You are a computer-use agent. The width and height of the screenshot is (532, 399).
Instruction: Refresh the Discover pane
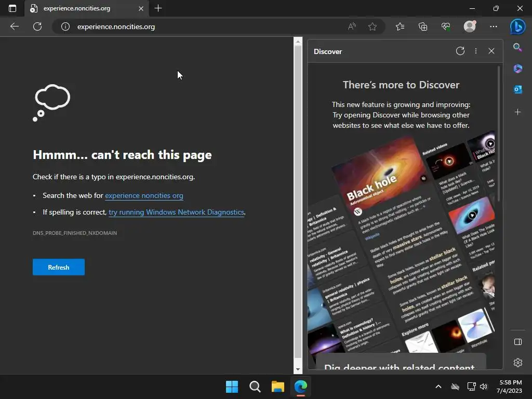(x=460, y=51)
